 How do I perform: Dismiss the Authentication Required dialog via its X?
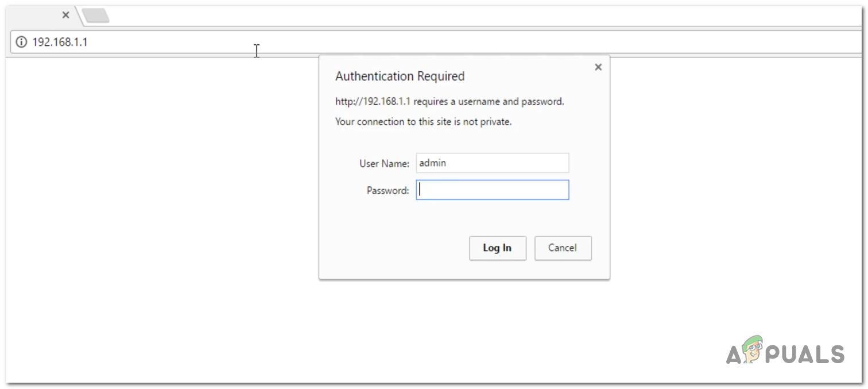(x=598, y=67)
